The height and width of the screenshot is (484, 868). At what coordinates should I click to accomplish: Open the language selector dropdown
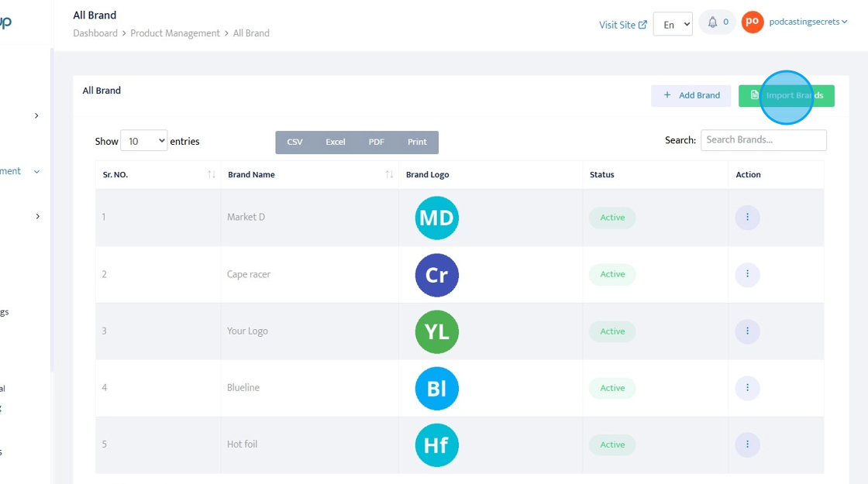672,24
